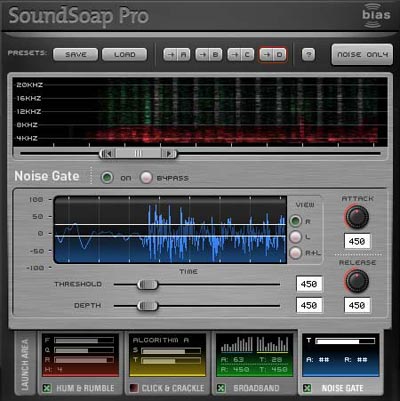Image resolution: width=400 pixels, height=401 pixels.
Task: Click the 4KHZ frequency label
Action: click(x=27, y=138)
